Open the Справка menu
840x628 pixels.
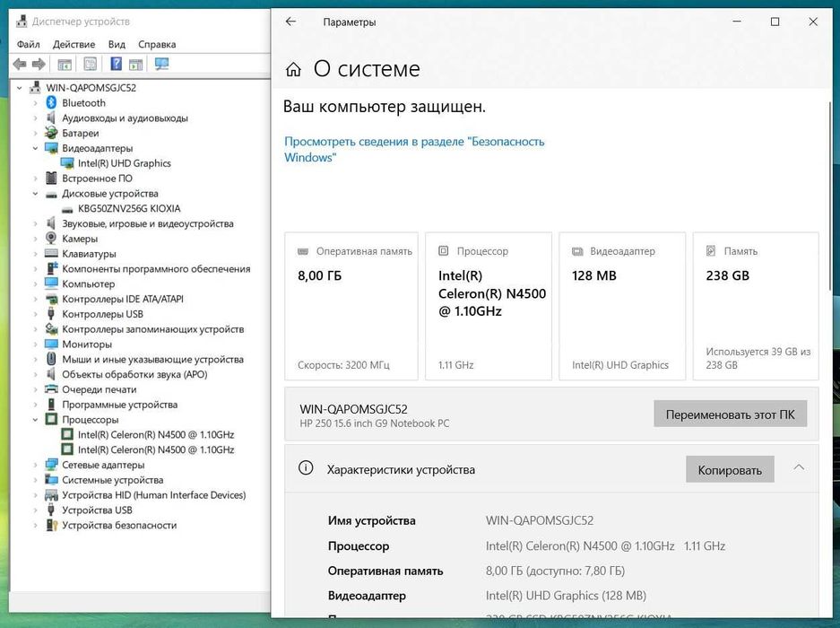pos(157,44)
